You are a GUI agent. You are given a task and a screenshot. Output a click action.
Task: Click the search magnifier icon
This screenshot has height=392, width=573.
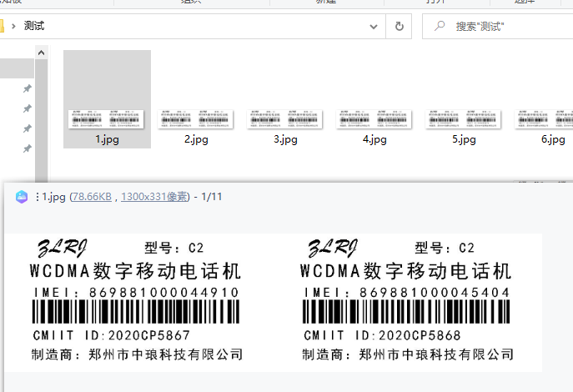click(x=438, y=27)
